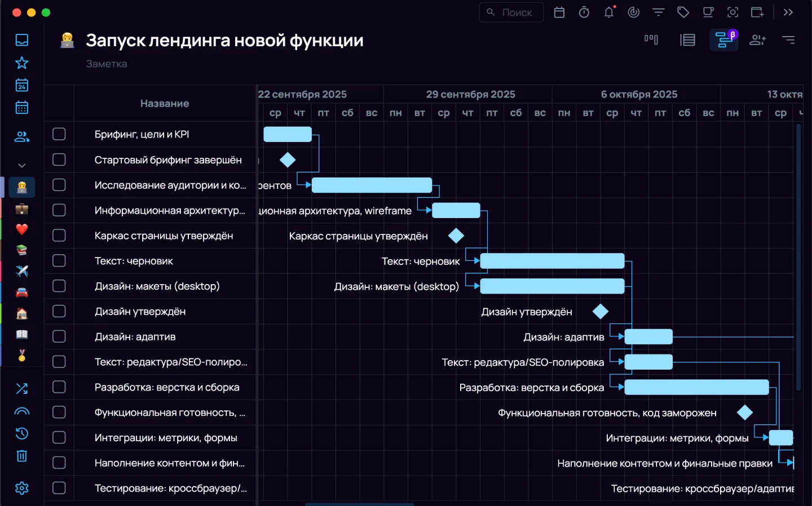Screen dimensions: 812x506
Task: Click the add collaborator icon
Action: 757,39
